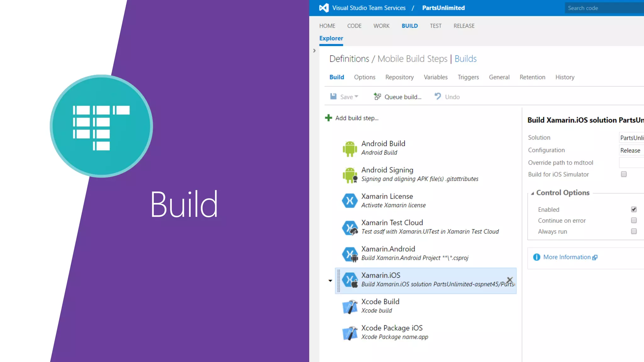The height and width of the screenshot is (362, 644).
Task: Toggle Build for iOS Simulator checkbox
Action: (624, 174)
